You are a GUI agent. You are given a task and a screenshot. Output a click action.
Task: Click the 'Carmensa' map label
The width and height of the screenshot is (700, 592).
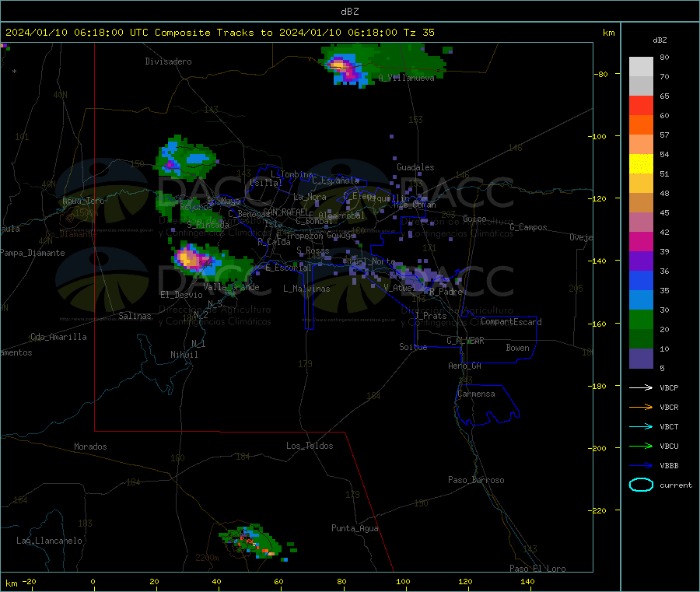coord(476,394)
